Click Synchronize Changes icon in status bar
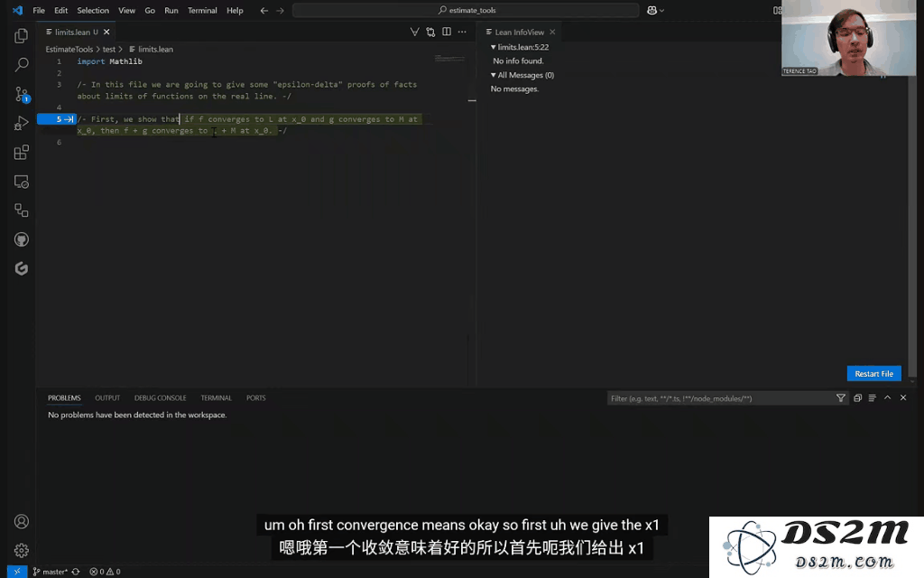This screenshot has height=578, width=924. click(x=76, y=572)
